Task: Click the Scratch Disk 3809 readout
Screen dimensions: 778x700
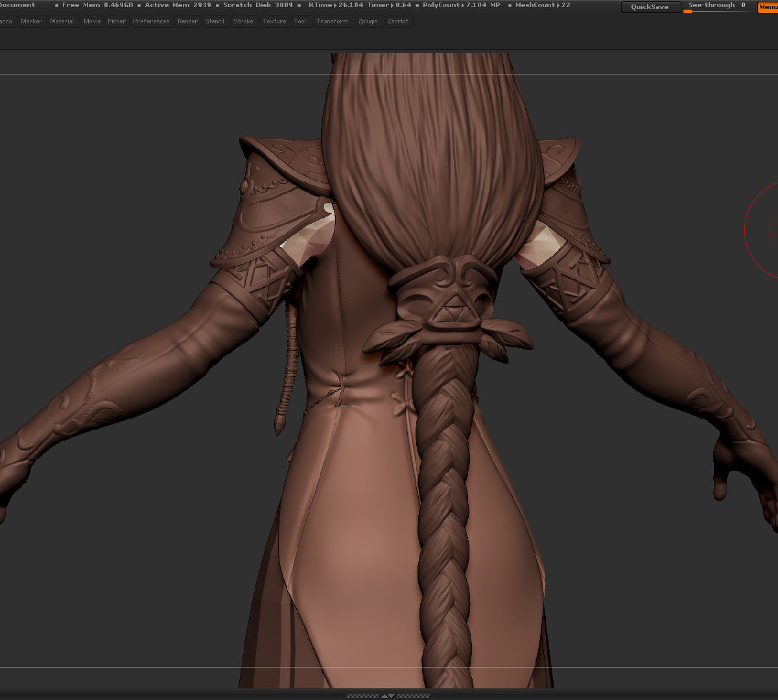Action: tap(258, 5)
